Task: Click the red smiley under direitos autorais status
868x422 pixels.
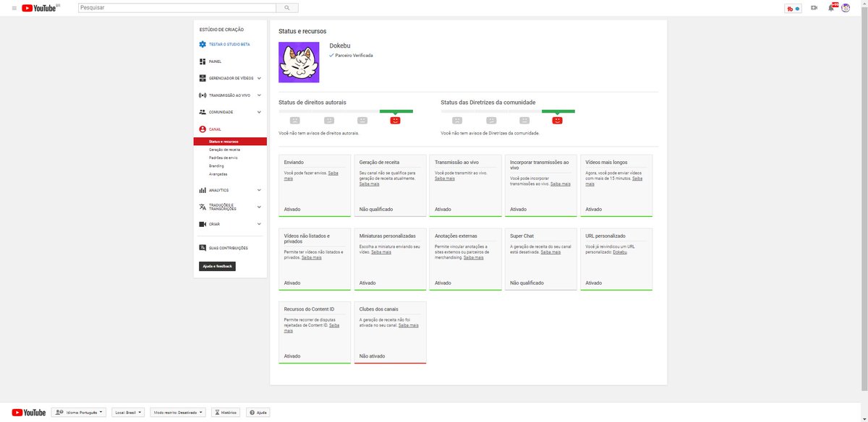Action: point(395,121)
